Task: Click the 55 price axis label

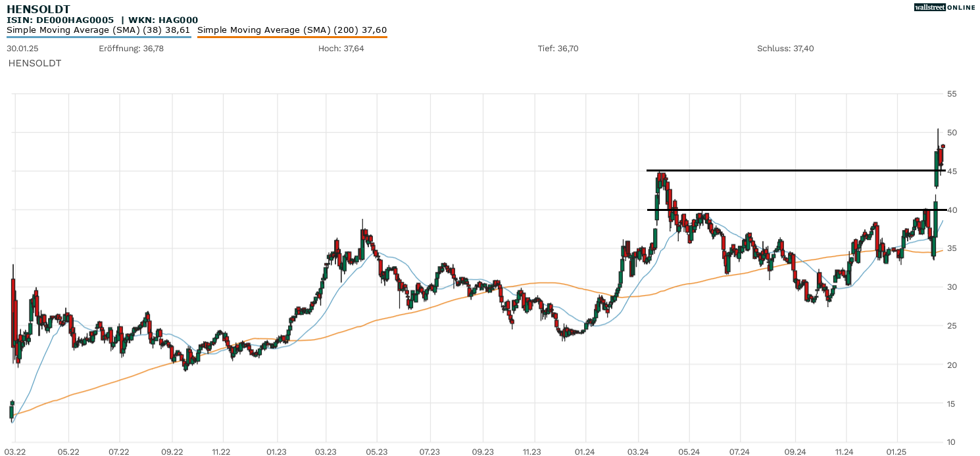Action: 952,94
